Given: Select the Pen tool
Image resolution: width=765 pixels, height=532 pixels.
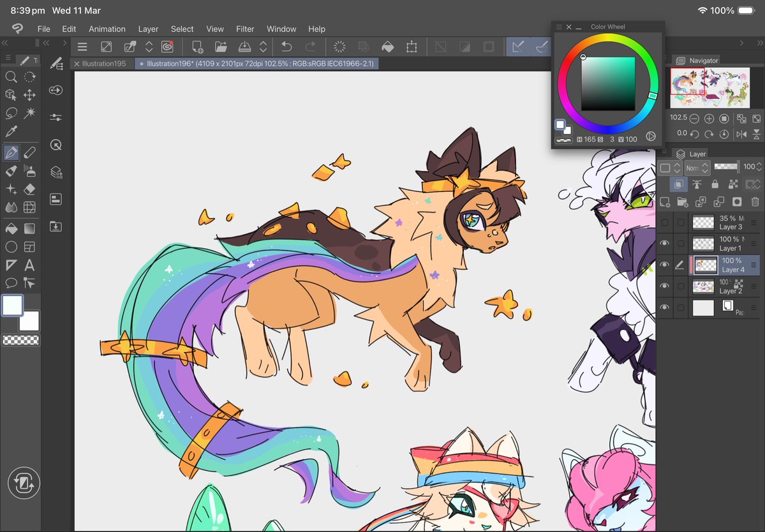Looking at the screenshot, I should (11, 152).
